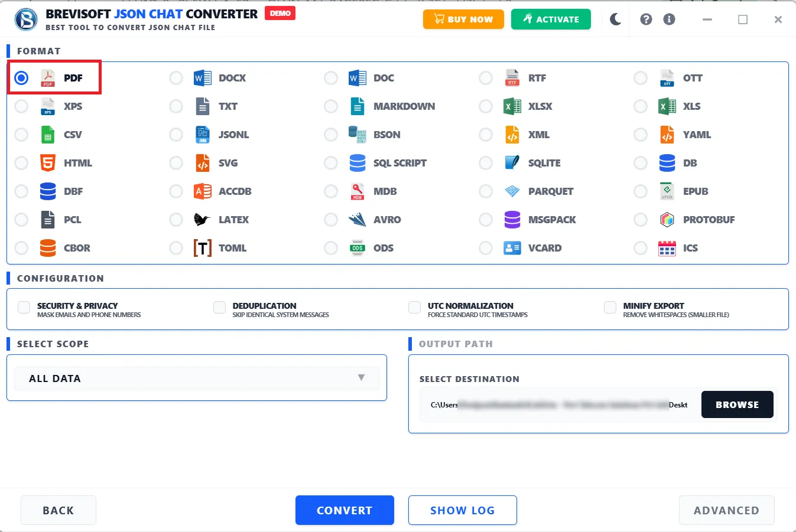Click Browse to choose destination
The width and height of the screenshot is (796, 532).
(737, 404)
